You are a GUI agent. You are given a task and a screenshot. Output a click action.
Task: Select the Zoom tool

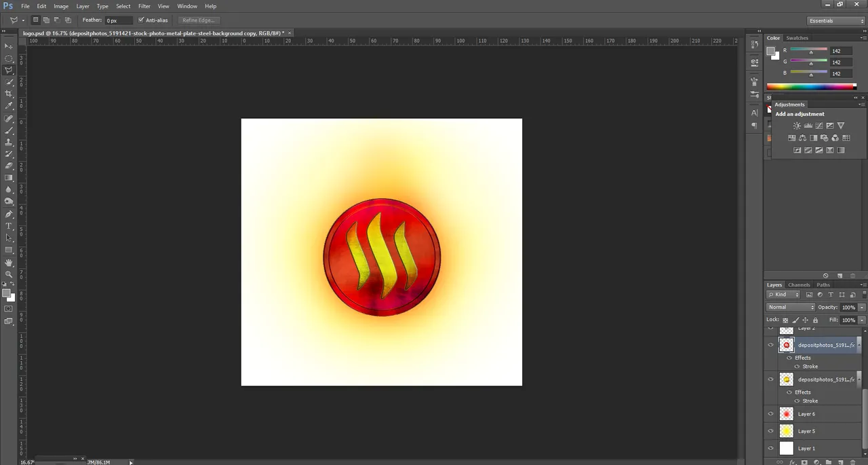pyautogui.click(x=9, y=274)
